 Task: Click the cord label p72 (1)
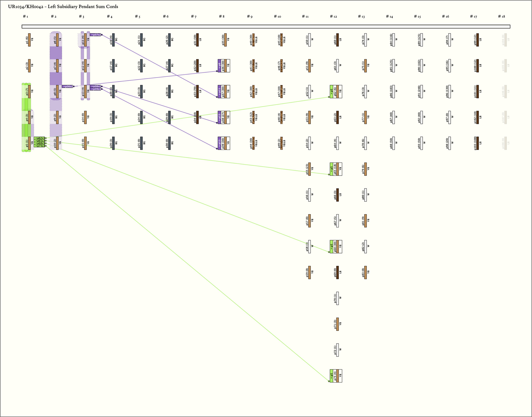[335, 350]
